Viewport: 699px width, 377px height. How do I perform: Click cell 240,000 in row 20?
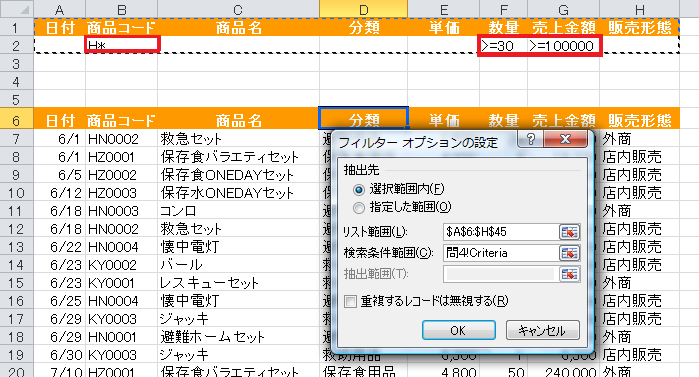coord(563,371)
